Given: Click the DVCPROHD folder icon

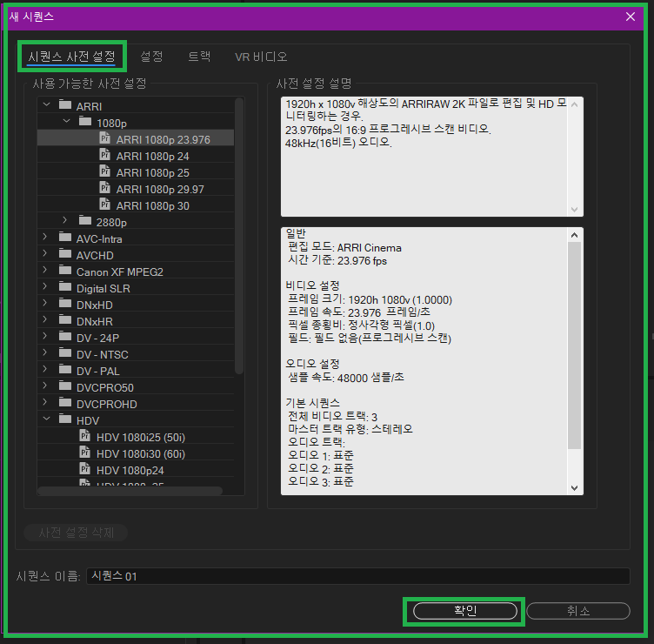Looking at the screenshot, I should [x=65, y=402].
